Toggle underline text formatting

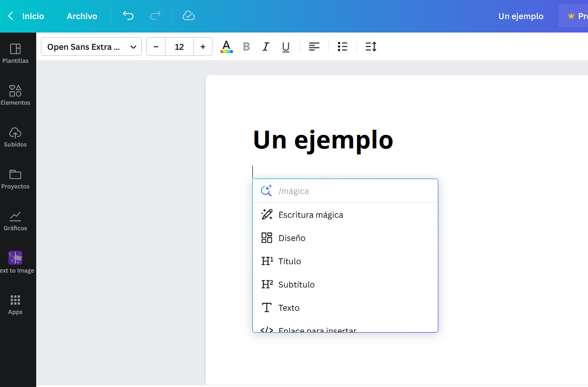pos(286,47)
